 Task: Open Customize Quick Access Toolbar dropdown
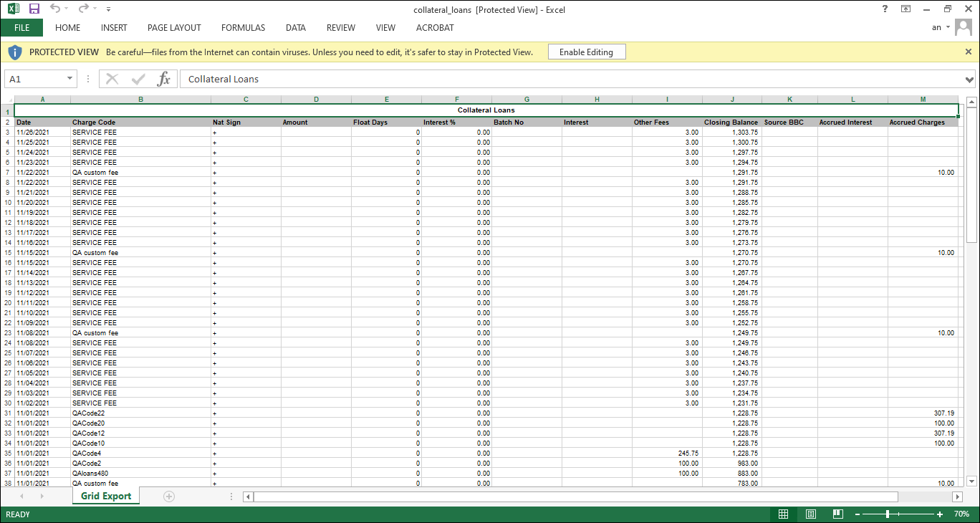[108, 10]
